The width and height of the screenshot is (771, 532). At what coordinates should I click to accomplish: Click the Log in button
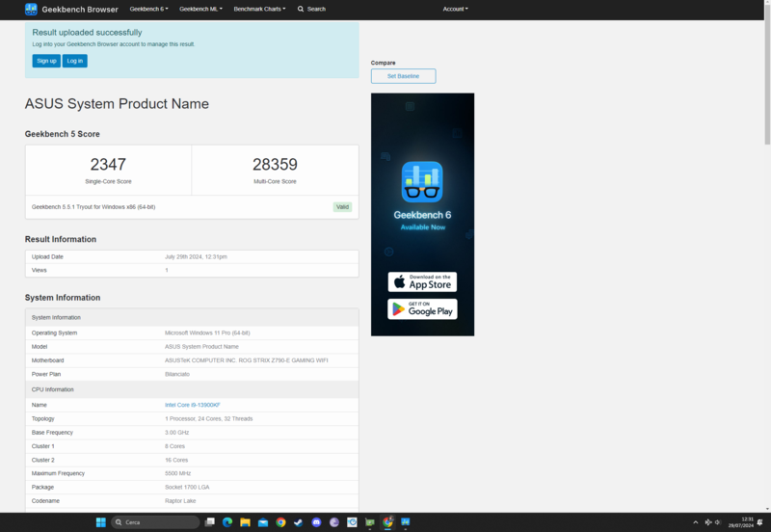pos(75,61)
